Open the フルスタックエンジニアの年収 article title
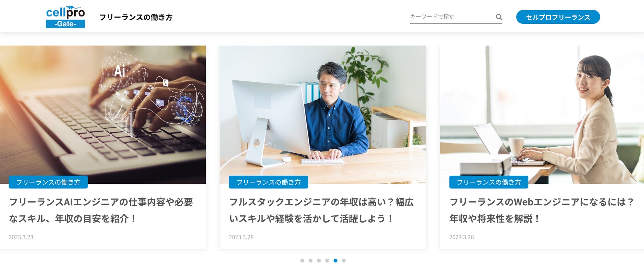 [321, 210]
